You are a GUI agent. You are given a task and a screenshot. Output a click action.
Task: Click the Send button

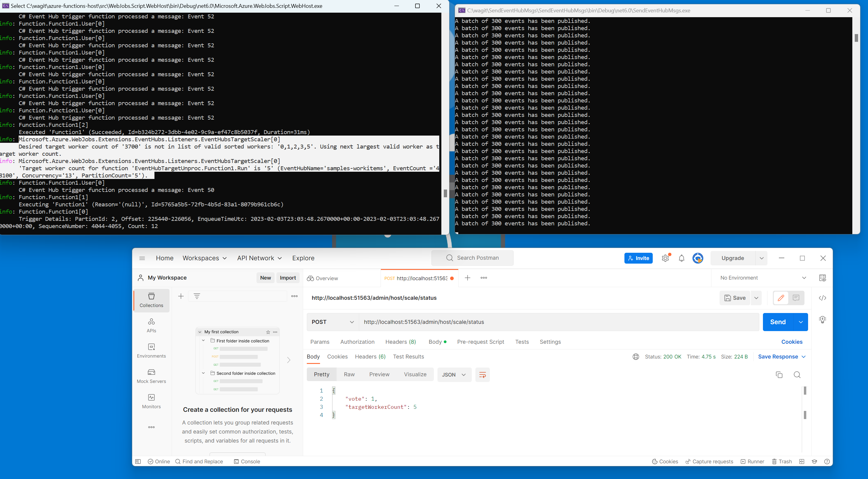(x=778, y=322)
